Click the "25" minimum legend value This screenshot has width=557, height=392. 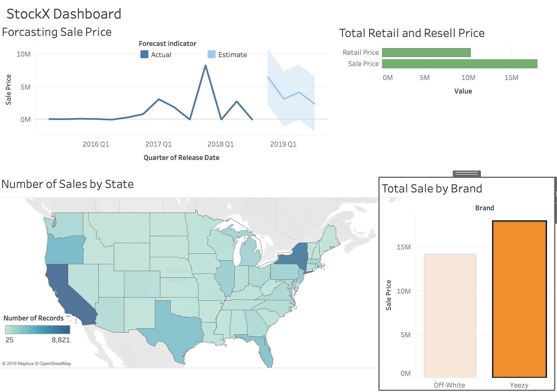(x=9, y=340)
